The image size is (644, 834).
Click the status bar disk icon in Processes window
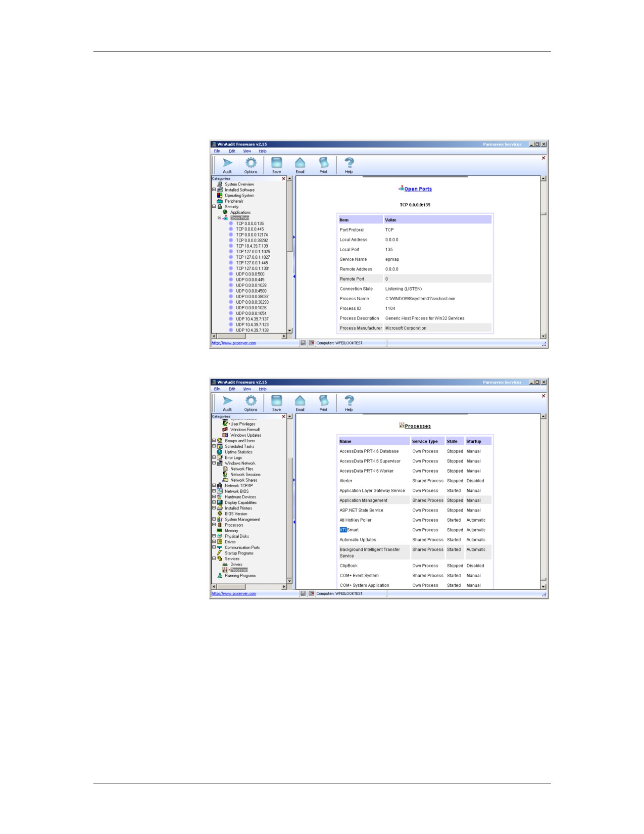303,593
